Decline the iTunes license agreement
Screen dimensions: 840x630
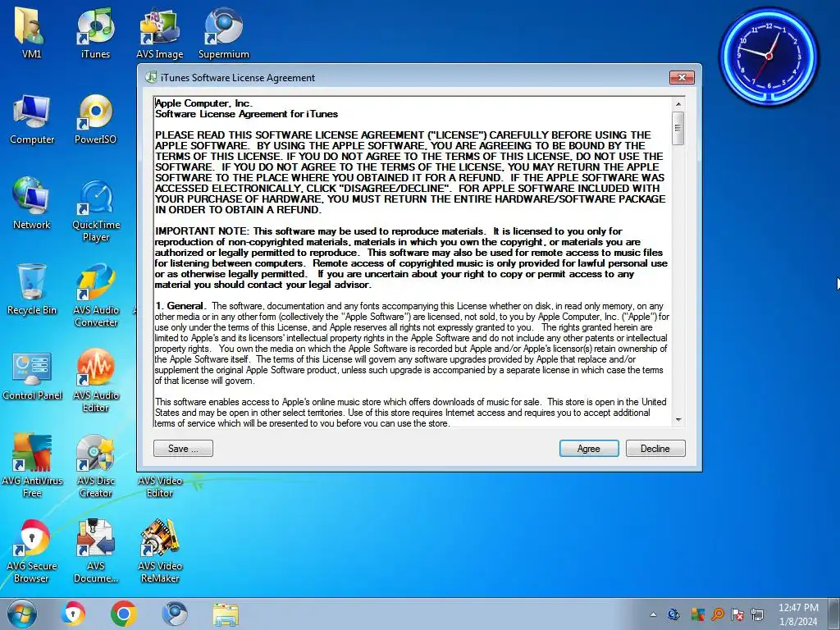[x=655, y=449]
